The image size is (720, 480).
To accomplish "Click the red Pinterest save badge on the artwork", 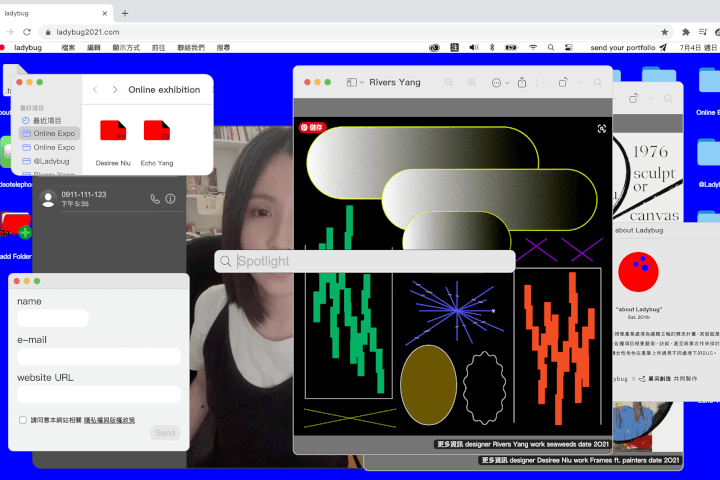I will pos(311,128).
